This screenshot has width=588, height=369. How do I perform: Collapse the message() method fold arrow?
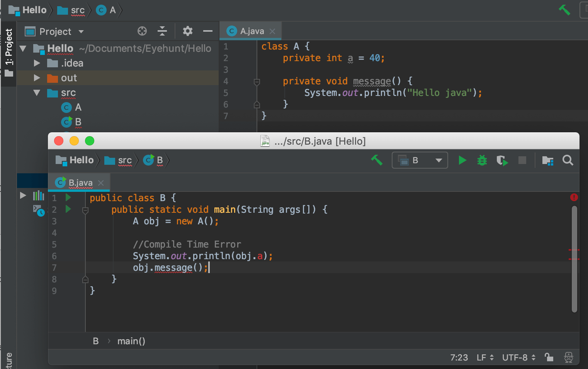point(257,82)
